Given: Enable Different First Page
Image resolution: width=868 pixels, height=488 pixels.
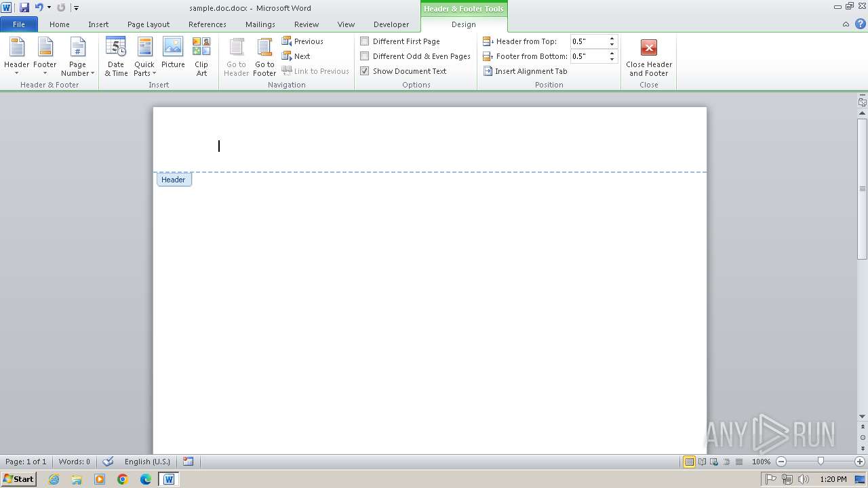Looking at the screenshot, I should point(400,41).
